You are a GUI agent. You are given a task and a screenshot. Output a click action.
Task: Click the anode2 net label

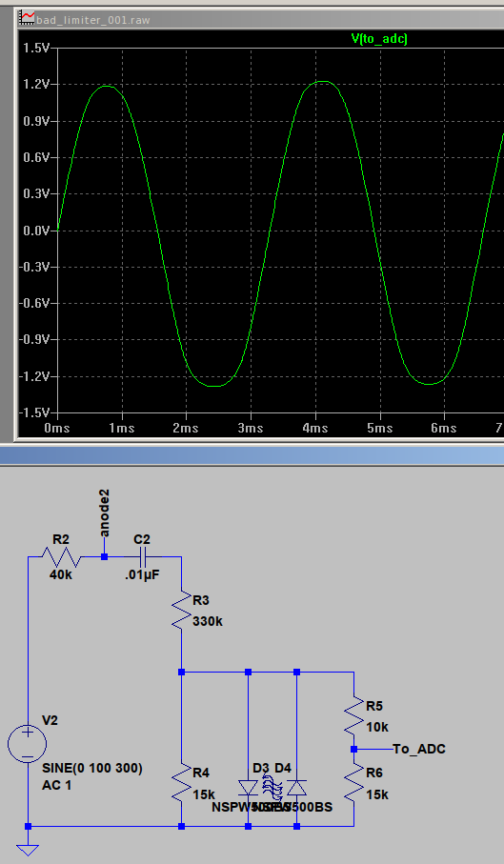coord(104,513)
